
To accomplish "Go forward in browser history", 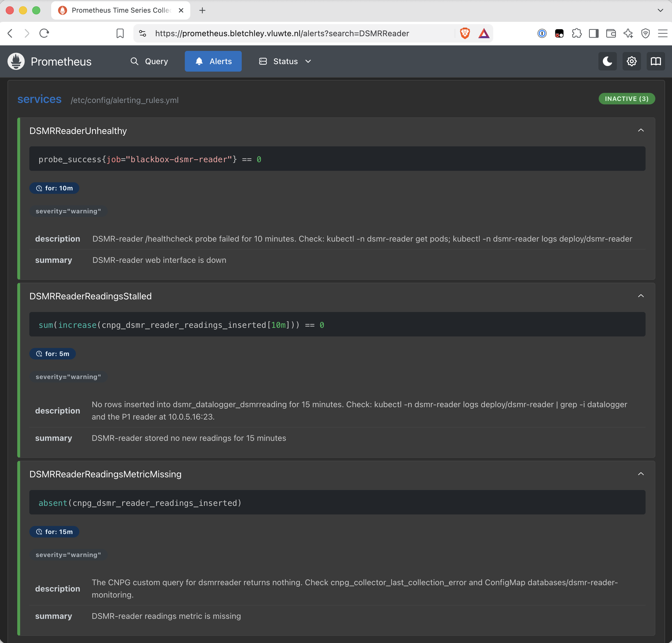I will coord(27,33).
